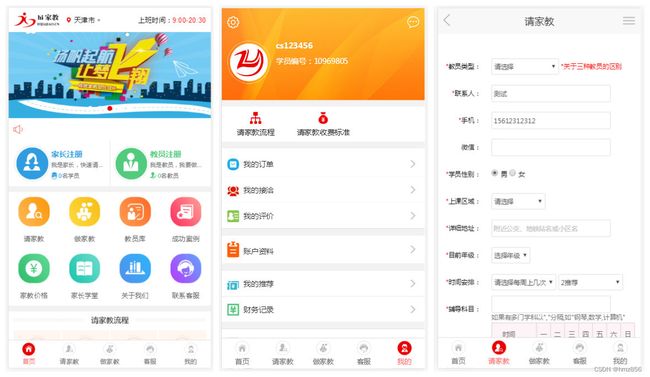Screen dimensions: 650x377
Task: Click the 手机 phone number field
Action: (x=551, y=120)
